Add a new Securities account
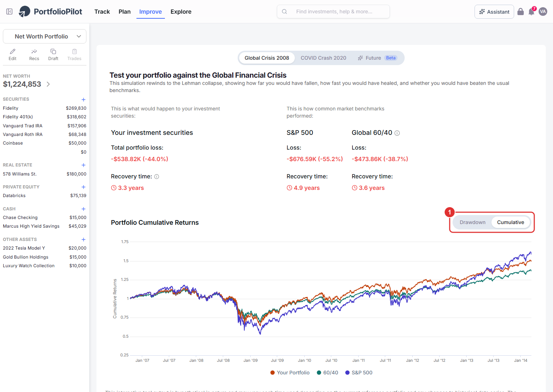The image size is (553, 392). [x=84, y=100]
